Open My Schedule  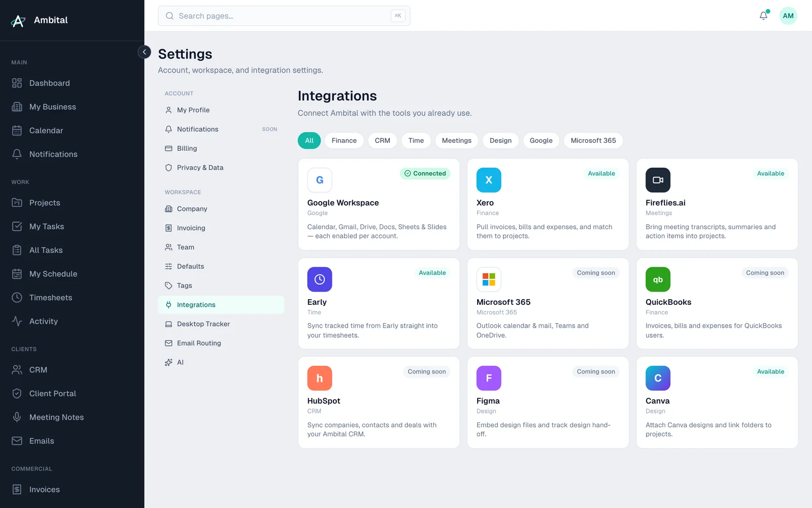pos(72,274)
